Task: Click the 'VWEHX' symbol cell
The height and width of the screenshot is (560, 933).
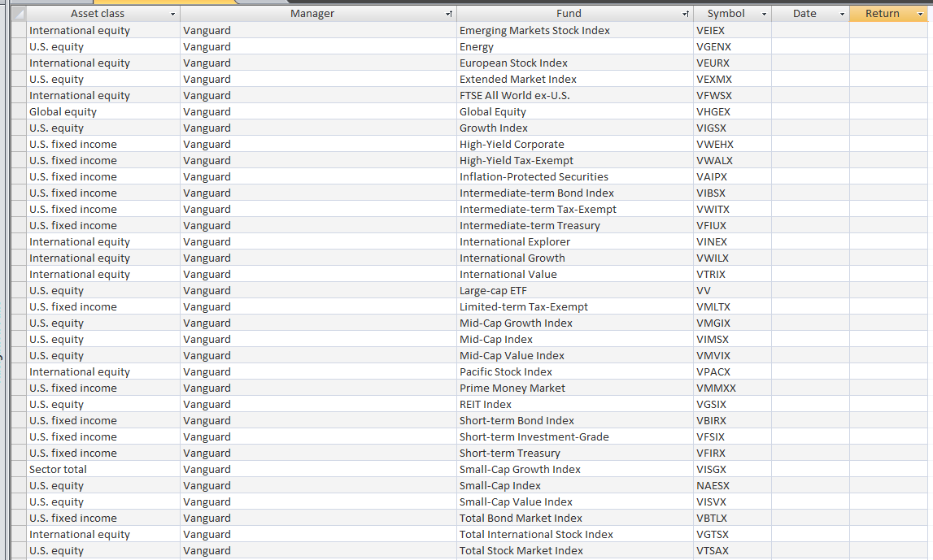Action: click(x=732, y=144)
